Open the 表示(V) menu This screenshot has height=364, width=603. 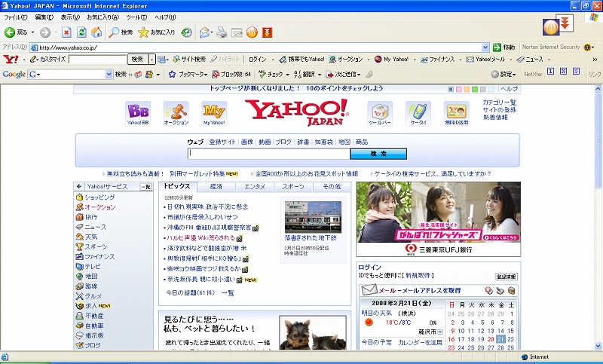click(69, 17)
